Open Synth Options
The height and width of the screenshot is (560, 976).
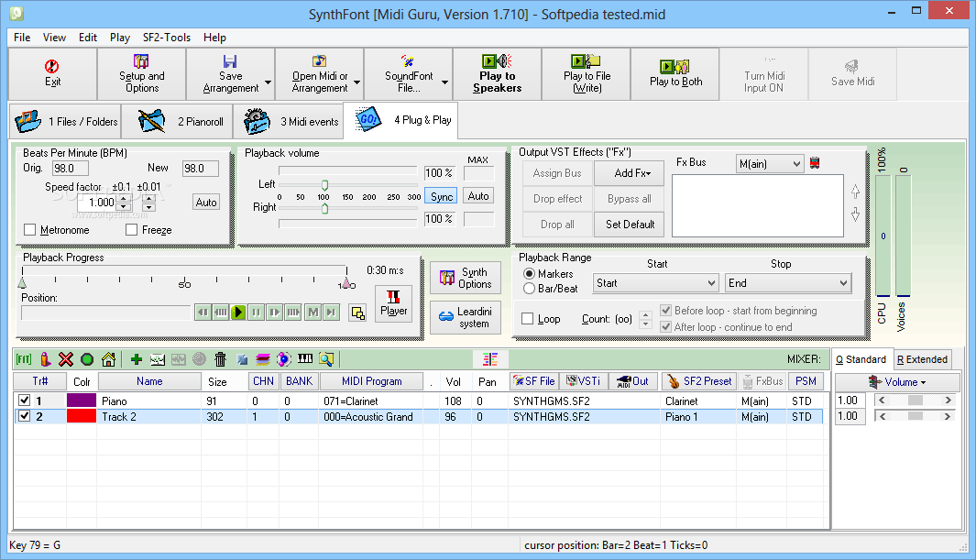coord(466,278)
